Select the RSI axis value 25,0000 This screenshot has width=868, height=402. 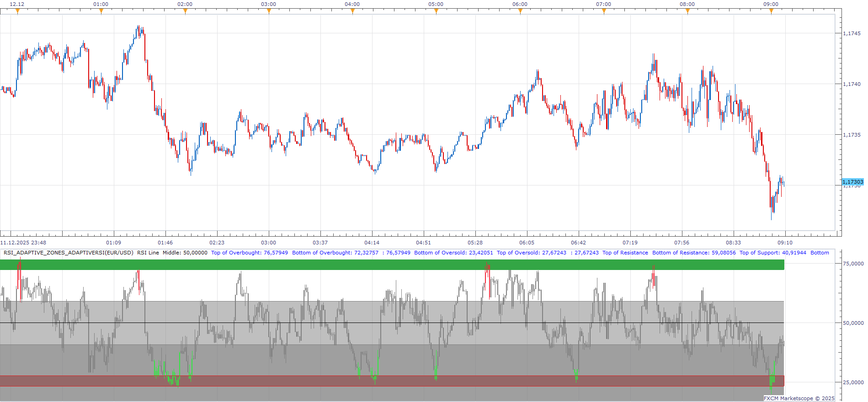coord(853,382)
